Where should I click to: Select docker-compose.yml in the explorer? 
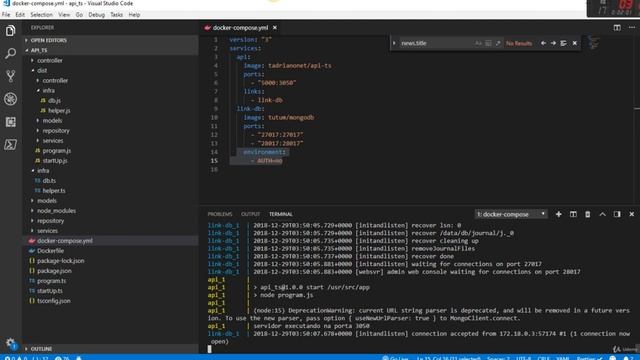(x=110, y=241)
